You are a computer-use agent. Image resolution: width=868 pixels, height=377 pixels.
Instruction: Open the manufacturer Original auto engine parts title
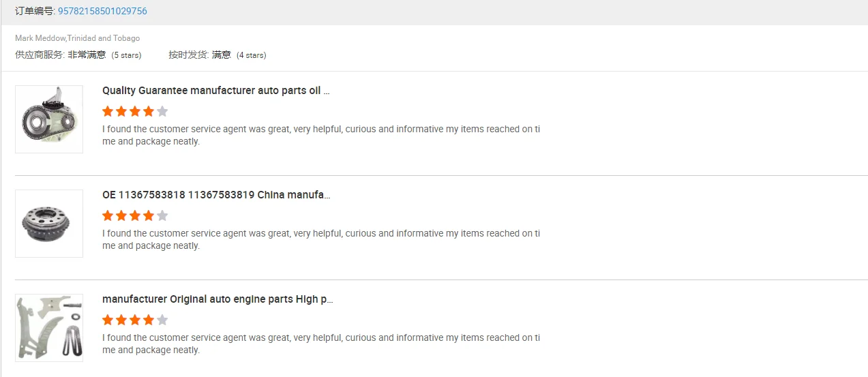[x=217, y=299]
